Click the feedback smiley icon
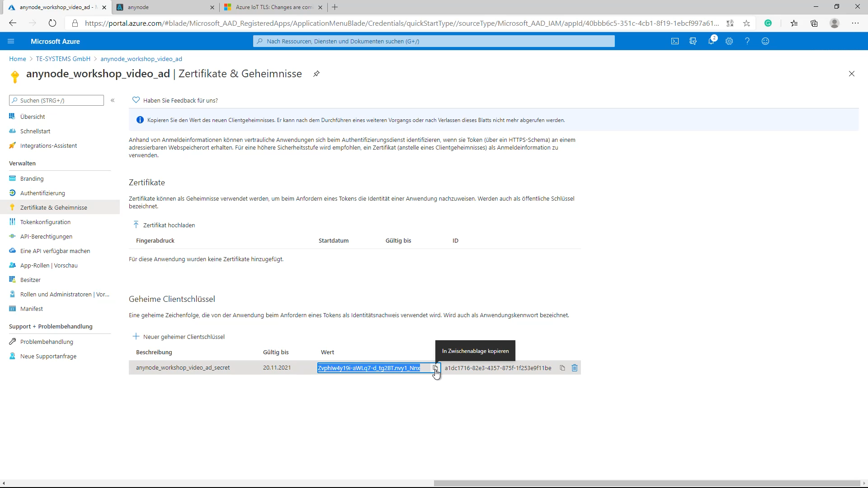Screen dimensions: 868x488 (765, 41)
